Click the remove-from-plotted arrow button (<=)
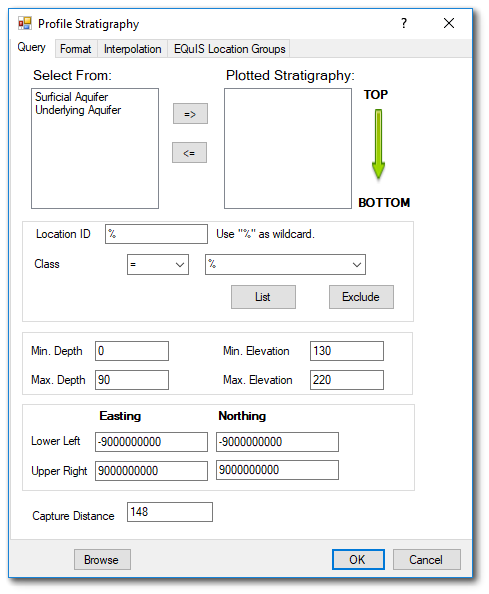This screenshot has height=594, width=489. pos(189,153)
